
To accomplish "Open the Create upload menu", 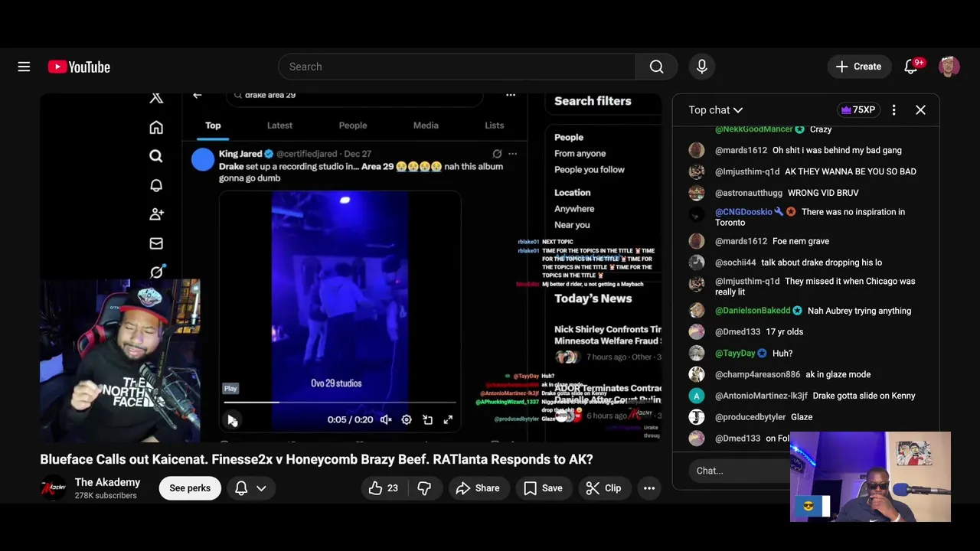I will point(859,67).
